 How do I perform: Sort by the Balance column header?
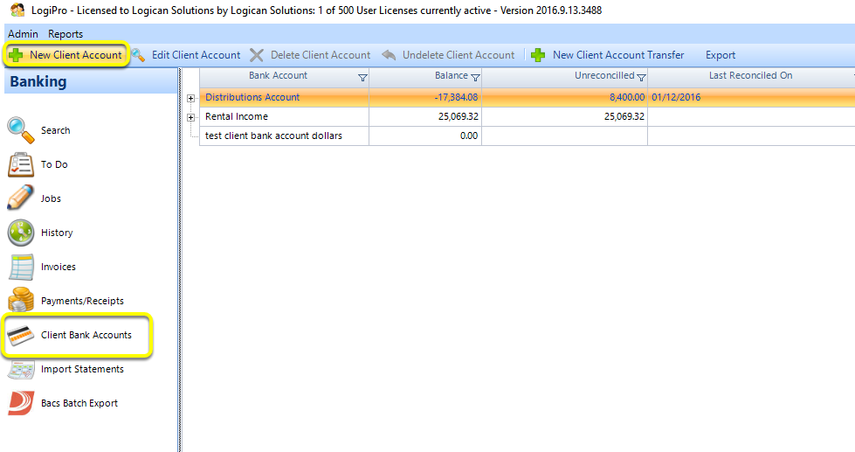451,76
